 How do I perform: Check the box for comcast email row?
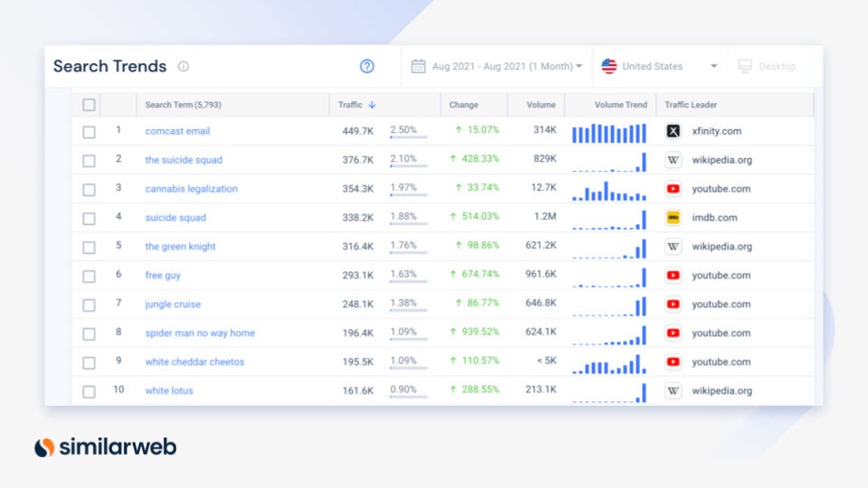tap(89, 131)
